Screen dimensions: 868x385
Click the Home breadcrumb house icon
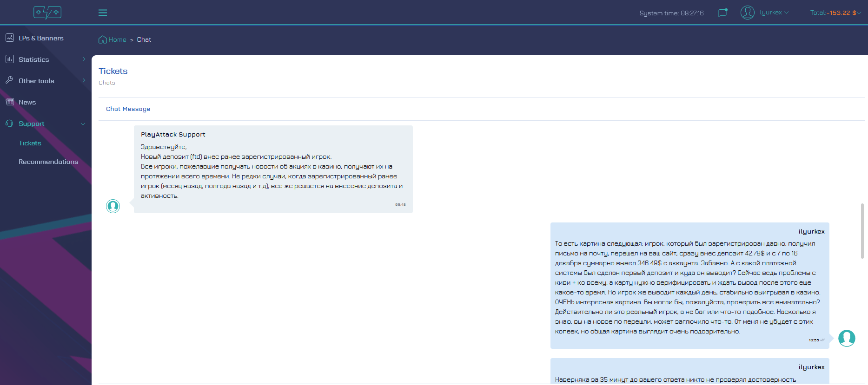click(x=103, y=39)
